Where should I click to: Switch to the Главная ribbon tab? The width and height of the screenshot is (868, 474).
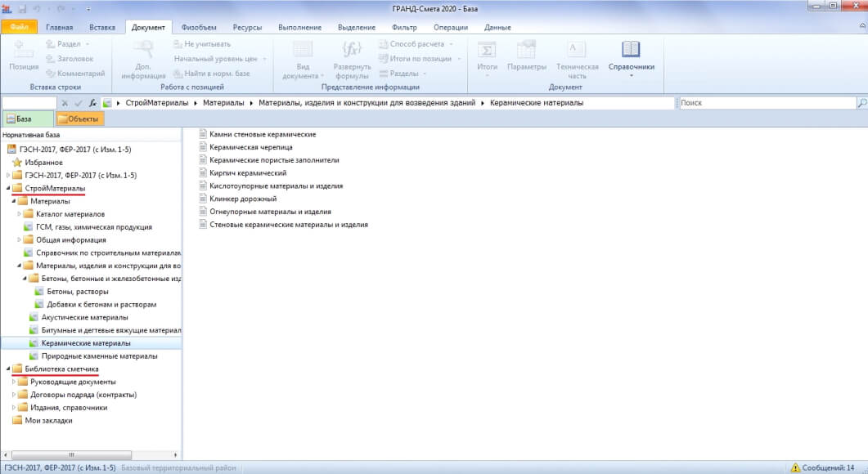tap(59, 28)
